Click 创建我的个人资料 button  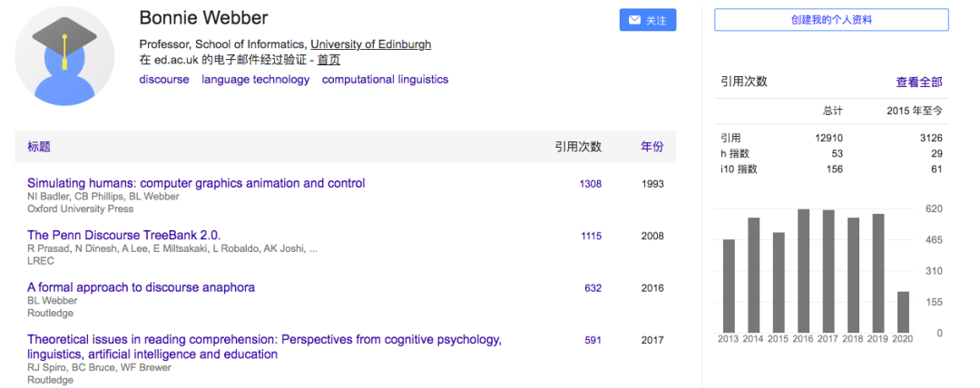click(831, 20)
